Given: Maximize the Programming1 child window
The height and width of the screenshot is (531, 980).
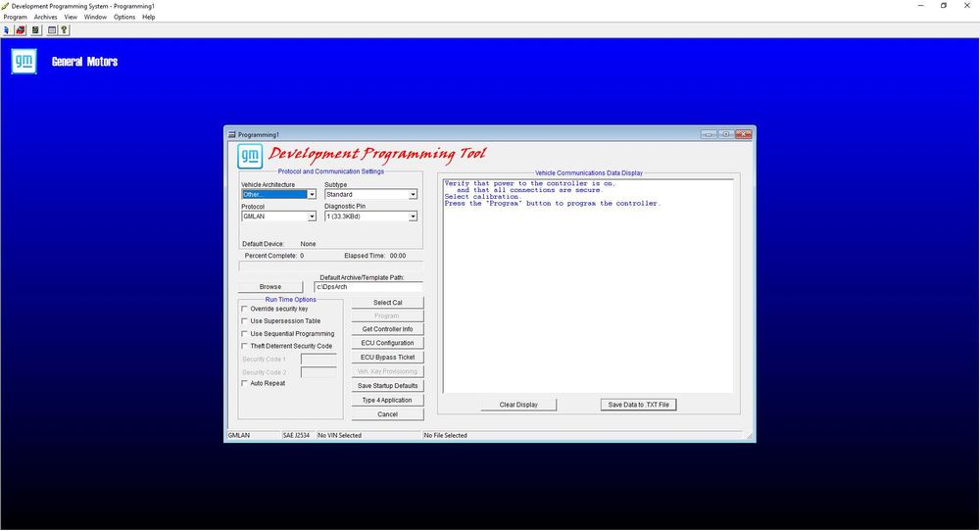Looking at the screenshot, I should (725, 134).
